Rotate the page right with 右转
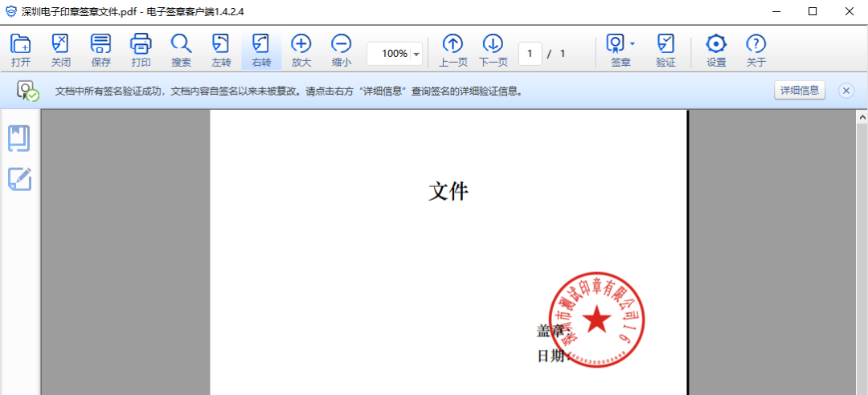The height and width of the screenshot is (395, 868). pos(261,51)
